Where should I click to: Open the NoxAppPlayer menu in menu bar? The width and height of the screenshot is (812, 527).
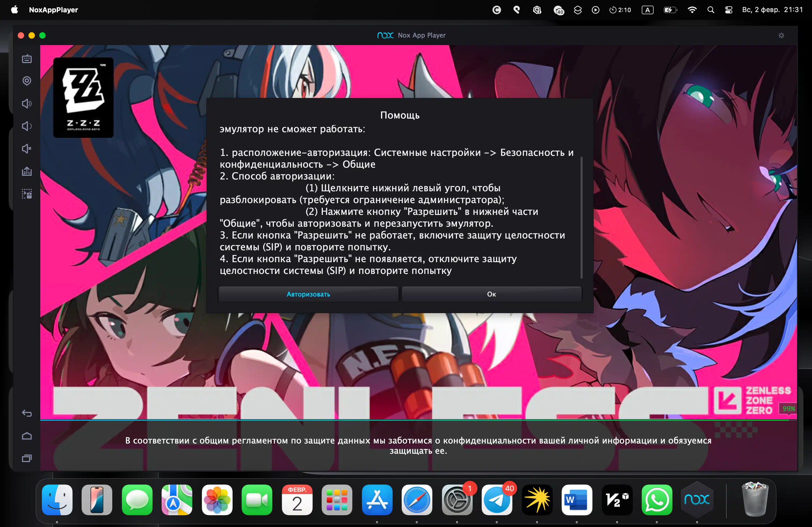(x=53, y=10)
